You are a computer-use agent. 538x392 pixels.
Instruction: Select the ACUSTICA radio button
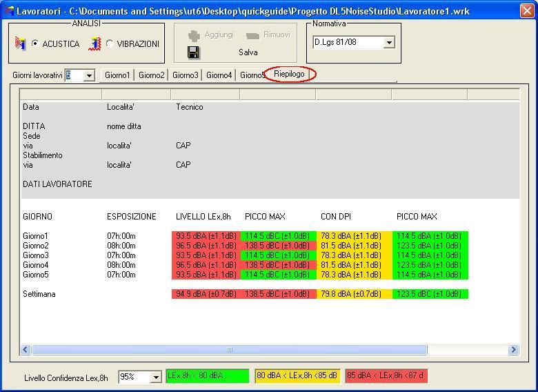pos(35,43)
